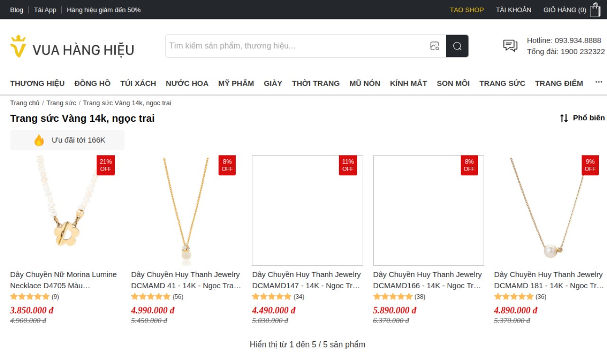Click price 5.890.000 đ

click(x=395, y=310)
